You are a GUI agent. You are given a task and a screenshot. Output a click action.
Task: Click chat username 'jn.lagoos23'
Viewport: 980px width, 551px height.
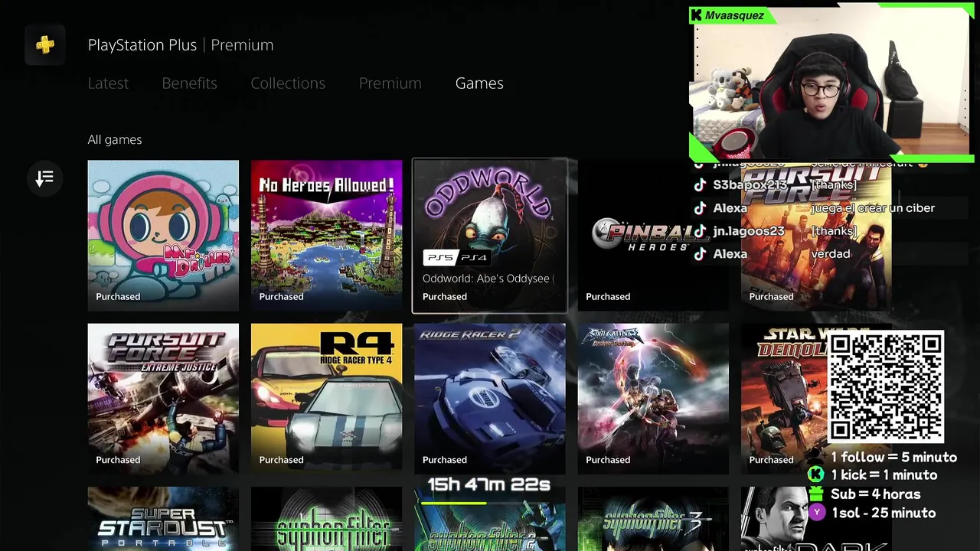coord(749,231)
